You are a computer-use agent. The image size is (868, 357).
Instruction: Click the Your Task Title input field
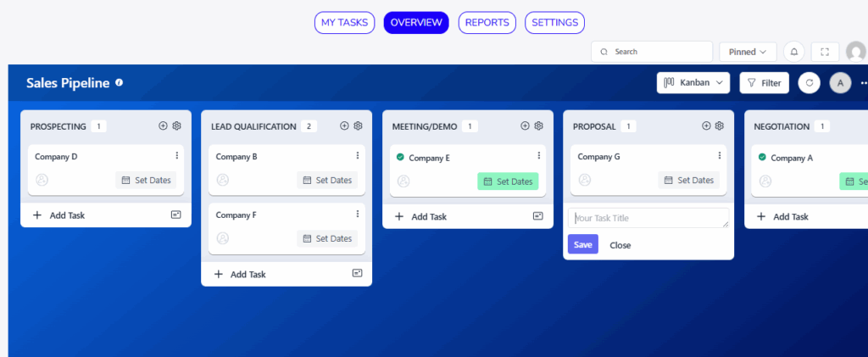[648, 218]
